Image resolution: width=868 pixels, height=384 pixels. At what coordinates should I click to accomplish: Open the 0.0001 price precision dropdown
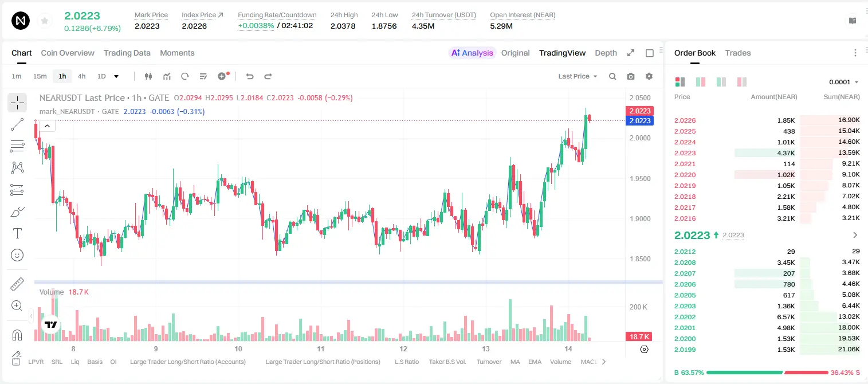[844, 82]
